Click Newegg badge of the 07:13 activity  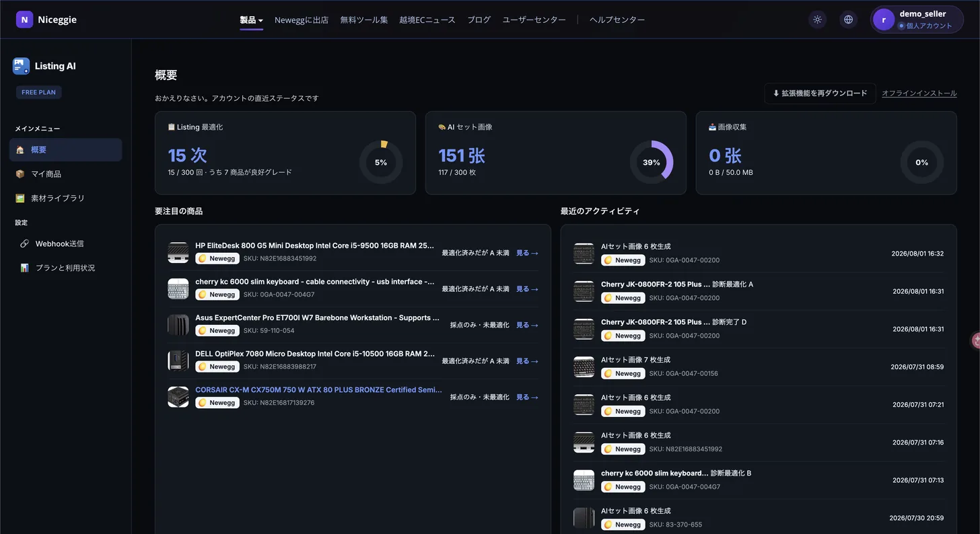tap(623, 487)
